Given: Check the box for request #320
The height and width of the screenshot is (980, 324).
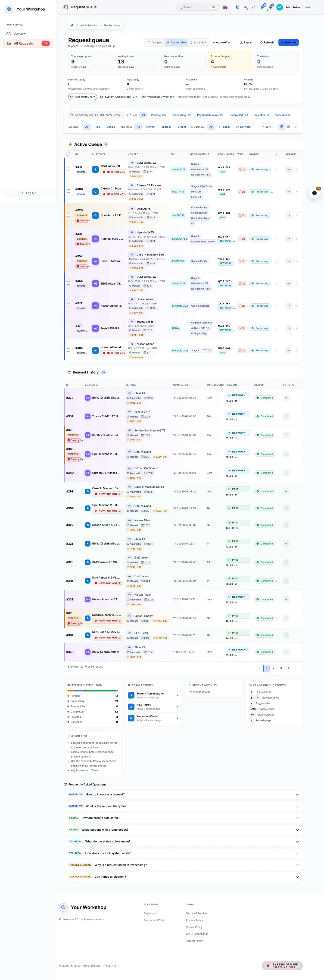Looking at the screenshot, I should (69, 215).
